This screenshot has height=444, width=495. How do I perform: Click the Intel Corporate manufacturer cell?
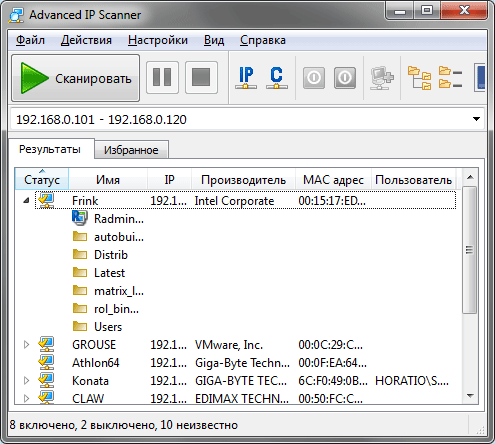coord(234,201)
